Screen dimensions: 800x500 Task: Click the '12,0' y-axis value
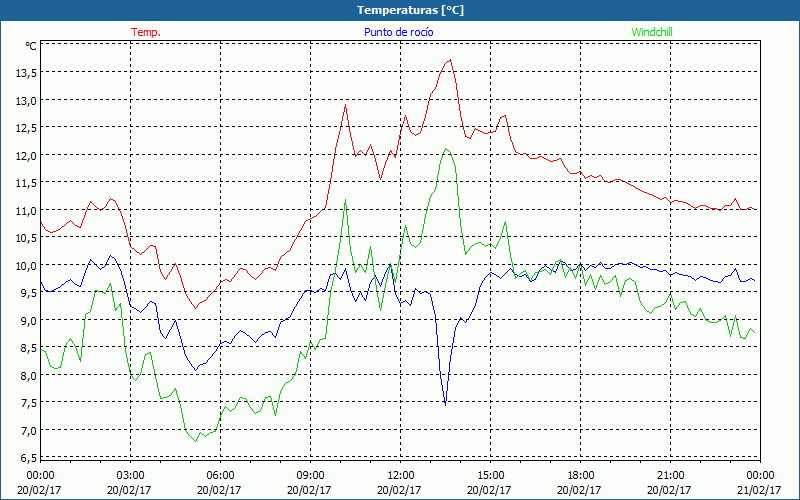pyautogui.click(x=26, y=156)
